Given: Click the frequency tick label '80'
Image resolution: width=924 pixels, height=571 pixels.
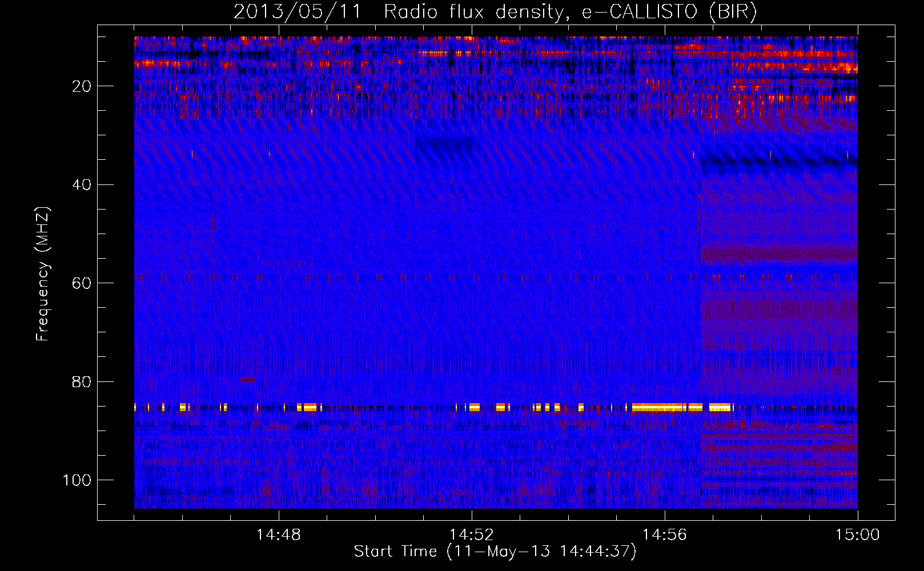Looking at the screenshot, I should pyautogui.click(x=82, y=381).
